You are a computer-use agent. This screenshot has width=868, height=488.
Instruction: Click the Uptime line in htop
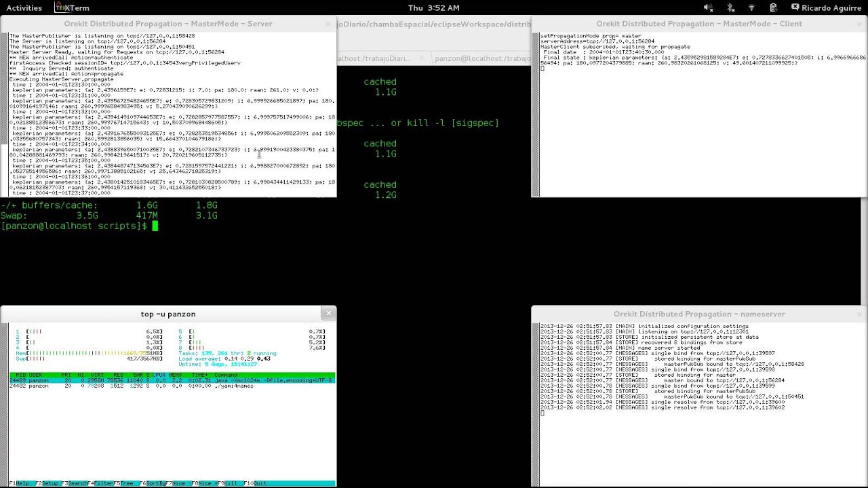click(x=218, y=364)
